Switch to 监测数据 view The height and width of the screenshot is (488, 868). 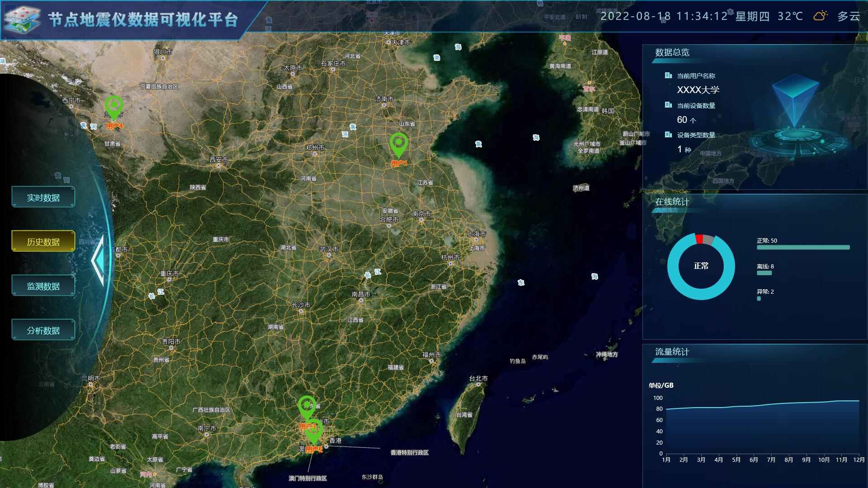43,286
